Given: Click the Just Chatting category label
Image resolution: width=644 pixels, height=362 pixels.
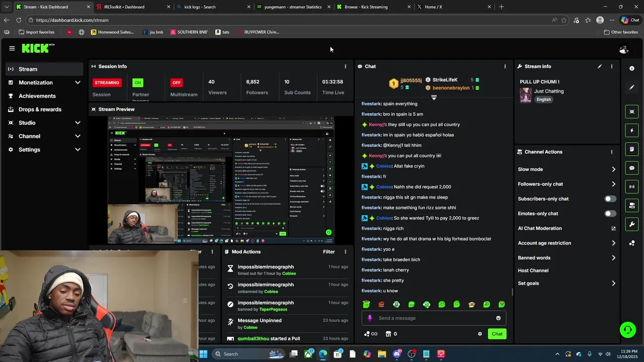Looking at the screenshot, I should 549,92.
